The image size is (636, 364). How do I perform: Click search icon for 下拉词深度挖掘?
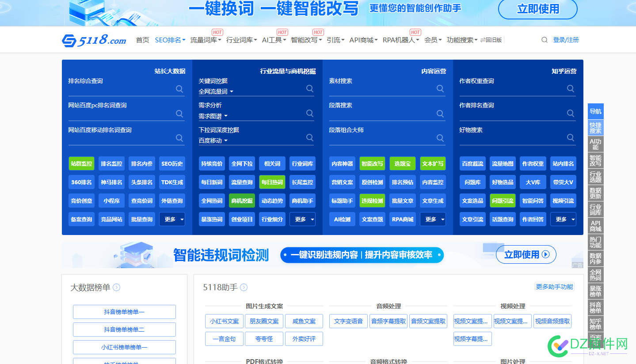[310, 138]
